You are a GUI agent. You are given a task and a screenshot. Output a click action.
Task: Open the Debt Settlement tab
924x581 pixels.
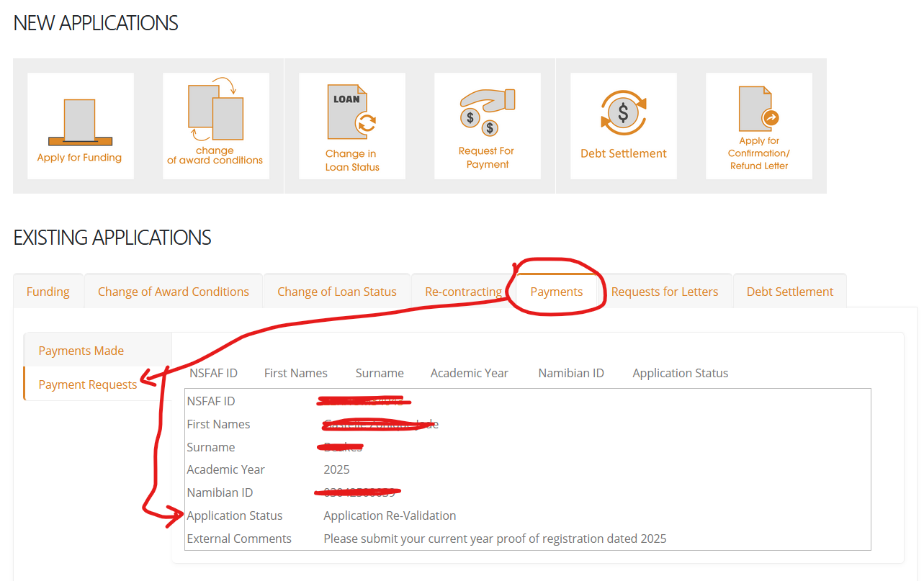pos(789,292)
